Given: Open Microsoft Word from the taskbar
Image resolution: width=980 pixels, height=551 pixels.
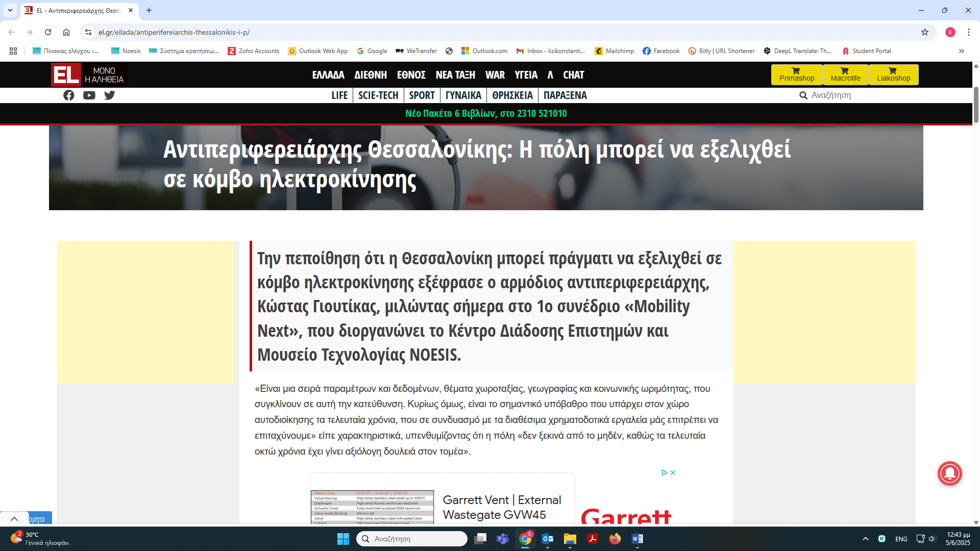Looking at the screenshot, I should coord(637,539).
